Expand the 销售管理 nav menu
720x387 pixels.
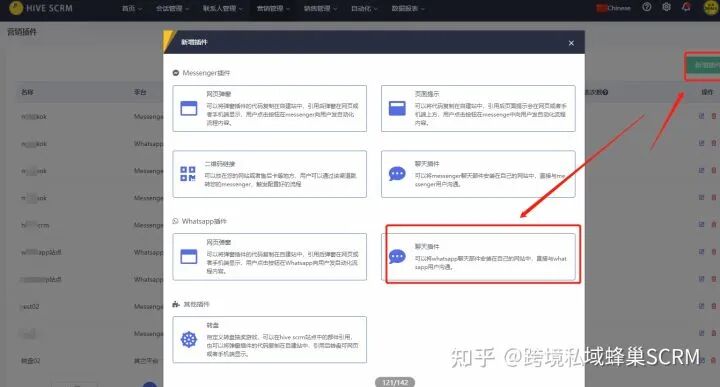coord(320,8)
